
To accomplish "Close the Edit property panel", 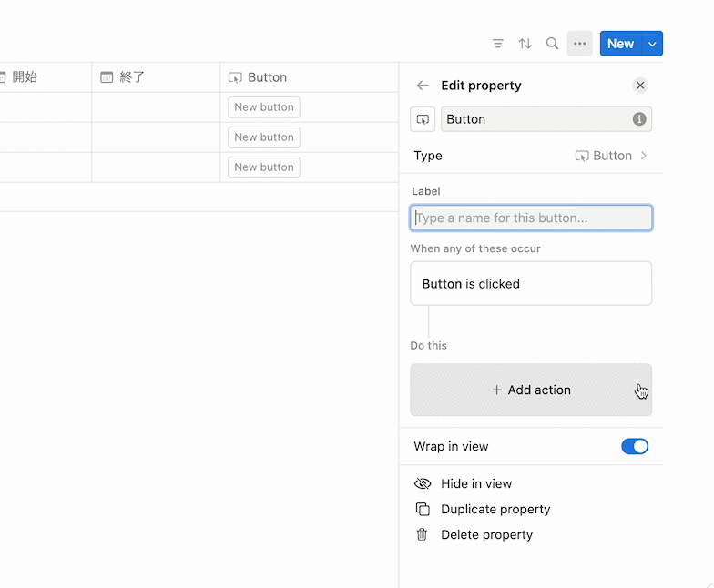I will coord(640,86).
